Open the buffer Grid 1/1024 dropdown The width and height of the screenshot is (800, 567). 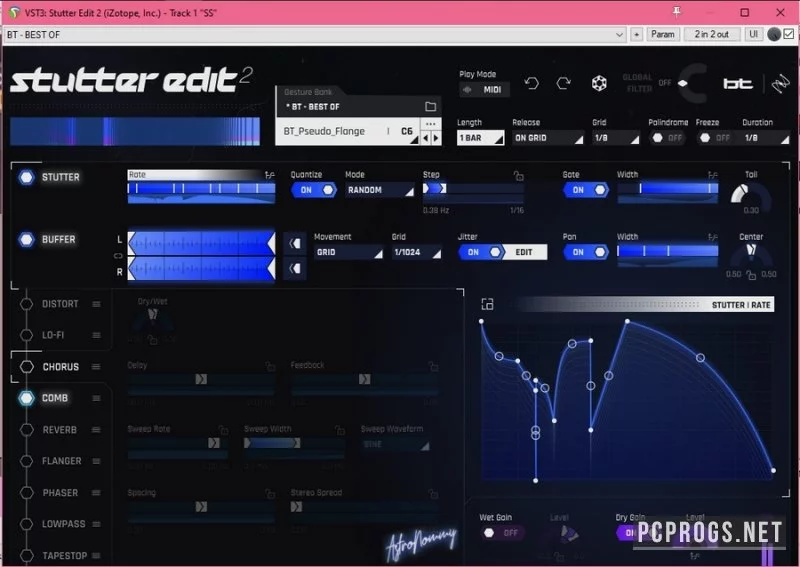click(x=417, y=252)
